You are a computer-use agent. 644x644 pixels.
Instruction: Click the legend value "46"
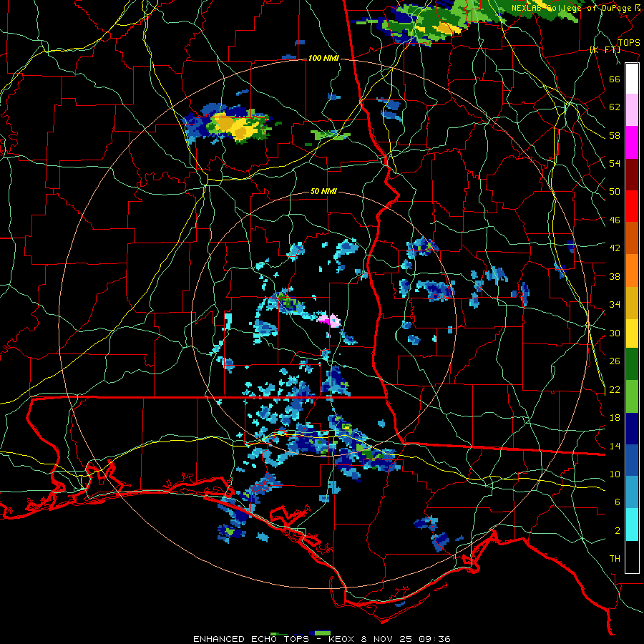tap(615, 220)
